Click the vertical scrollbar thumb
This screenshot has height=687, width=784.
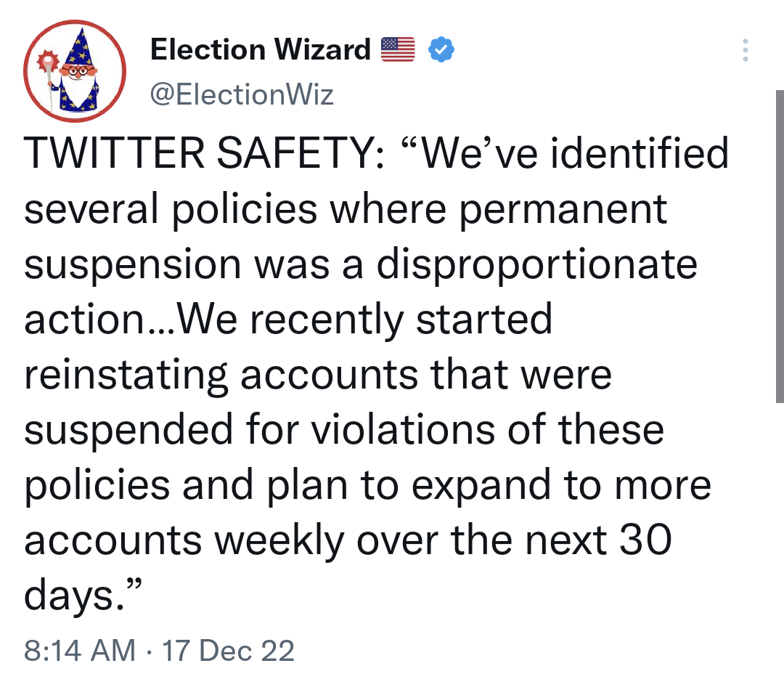point(780,246)
